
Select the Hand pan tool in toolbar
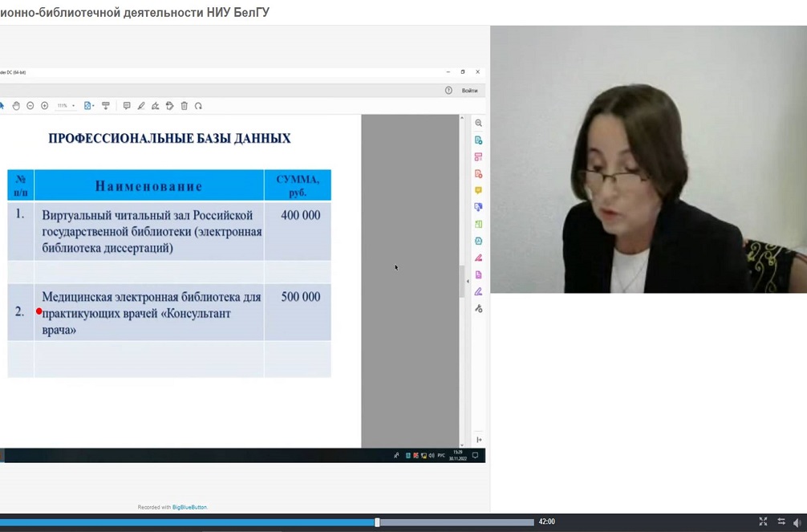click(x=16, y=106)
